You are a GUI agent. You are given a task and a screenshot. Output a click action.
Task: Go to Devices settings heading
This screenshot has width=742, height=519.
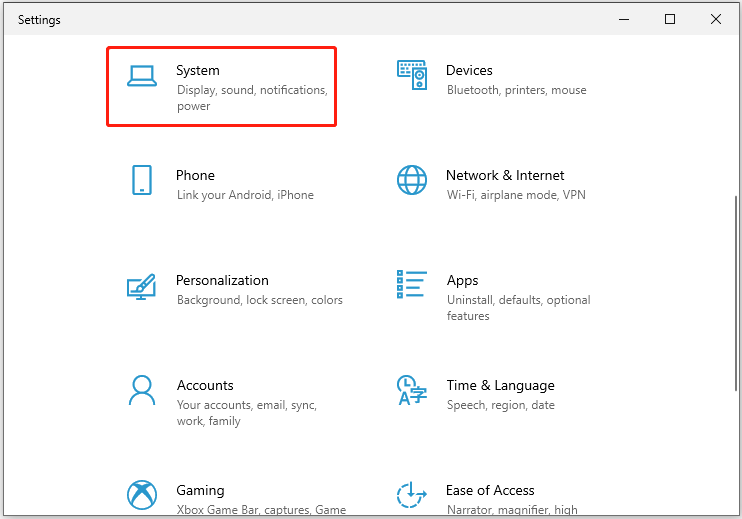click(469, 70)
